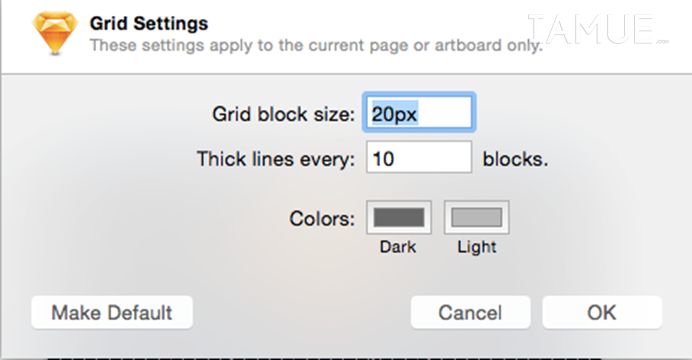Click the Sketch diamond app icon
Screen dimensions: 692x360
click(x=55, y=33)
